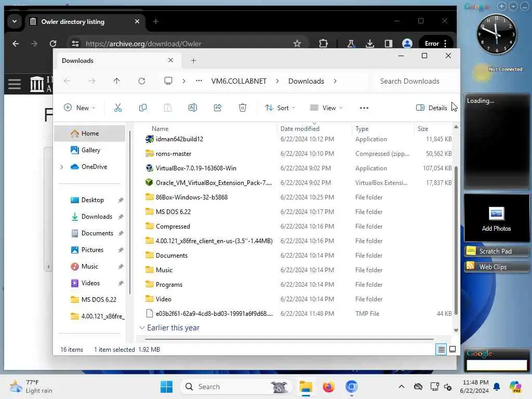The width and height of the screenshot is (532, 399).
Task: Launch Firefox from the taskbar
Action: [x=328, y=387]
